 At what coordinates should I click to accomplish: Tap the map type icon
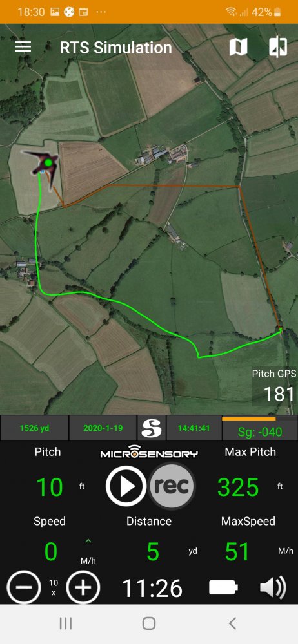pos(238,47)
